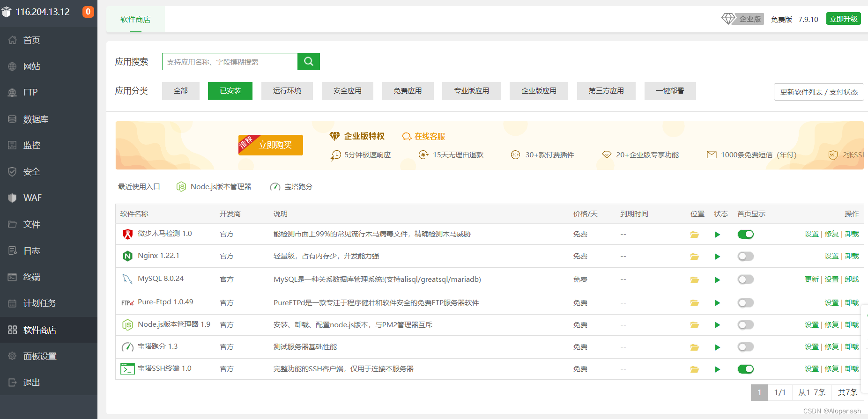Click 退出 to log out

(x=49, y=382)
